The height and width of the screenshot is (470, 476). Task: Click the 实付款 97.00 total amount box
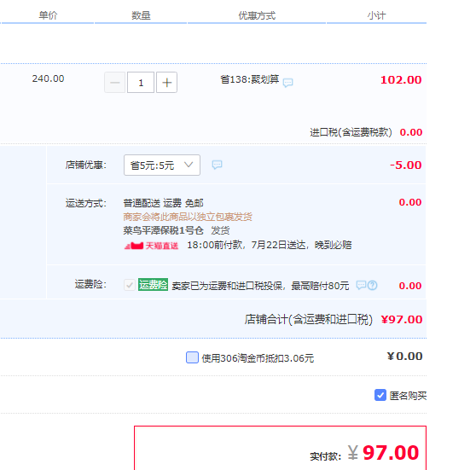click(x=280, y=448)
